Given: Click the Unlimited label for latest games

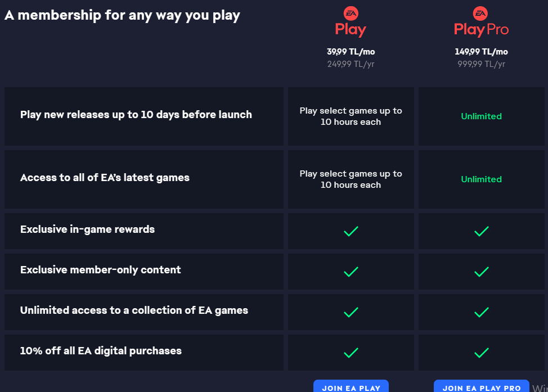Looking at the screenshot, I should [481, 179].
